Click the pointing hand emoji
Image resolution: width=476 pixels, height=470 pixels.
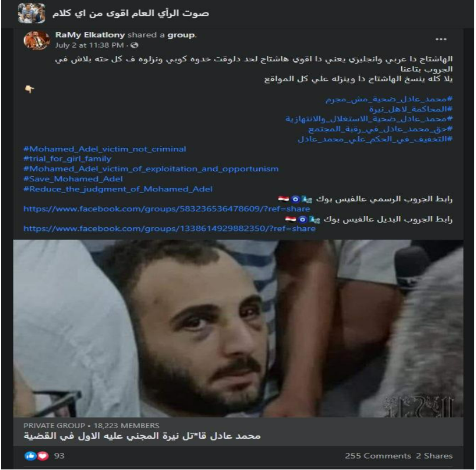29,89
